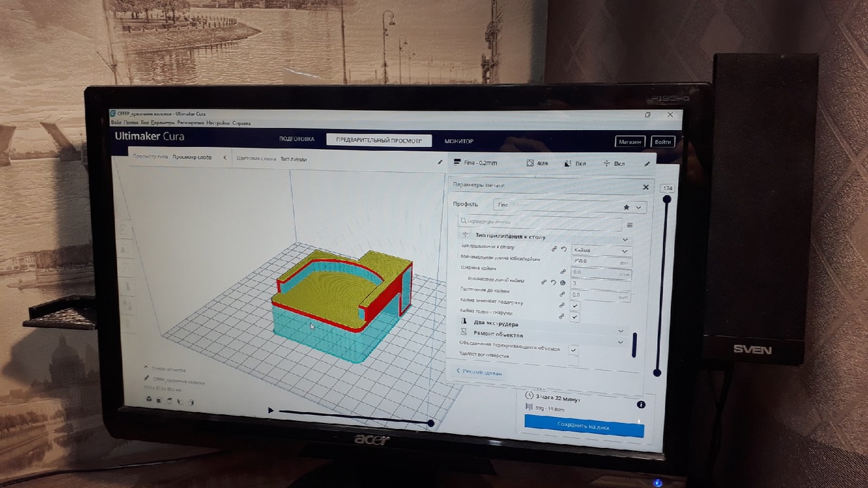Expand the Два экструдера section
Image resolution: width=868 pixels, height=488 pixels.
coord(620,331)
